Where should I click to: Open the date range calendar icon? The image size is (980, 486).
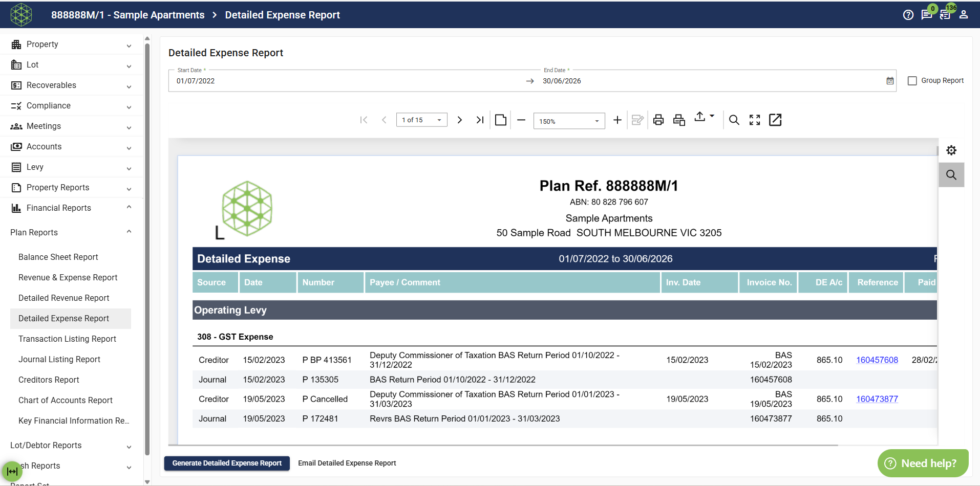tap(890, 81)
